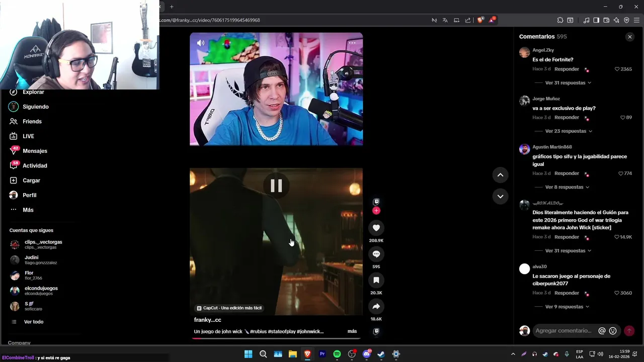Translate page icon in address bar
Viewport: 644px width, 362px height.
point(445,20)
